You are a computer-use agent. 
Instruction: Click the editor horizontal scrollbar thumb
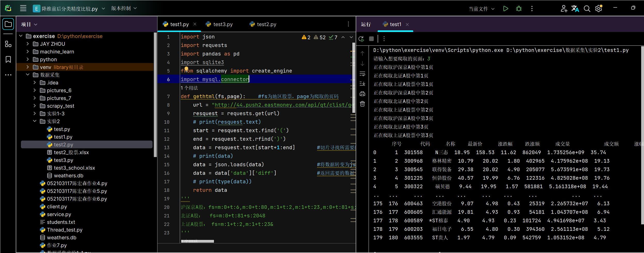click(197, 241)
